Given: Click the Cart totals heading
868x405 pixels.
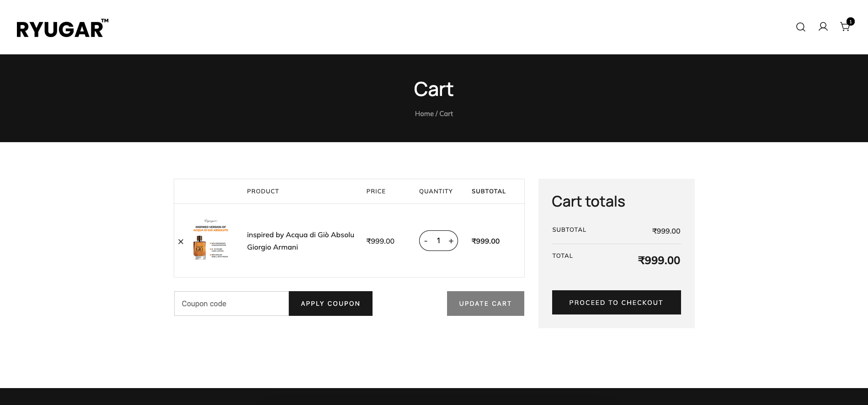Looking at the screenshot, I should pos(588,202).
